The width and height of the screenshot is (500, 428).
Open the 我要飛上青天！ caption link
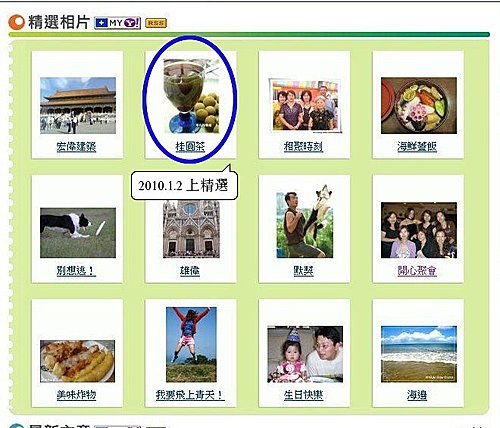(x=190, y=395)
